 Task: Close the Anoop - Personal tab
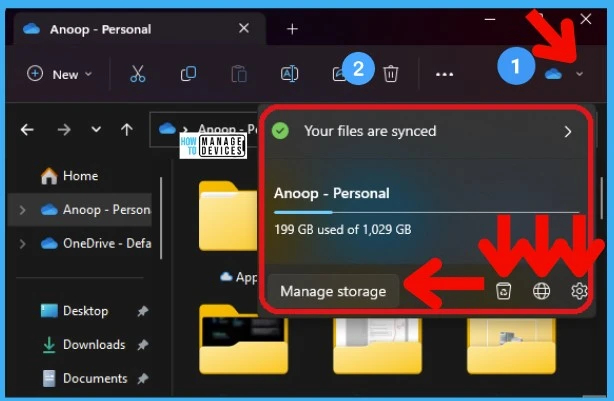coord(244,28)
